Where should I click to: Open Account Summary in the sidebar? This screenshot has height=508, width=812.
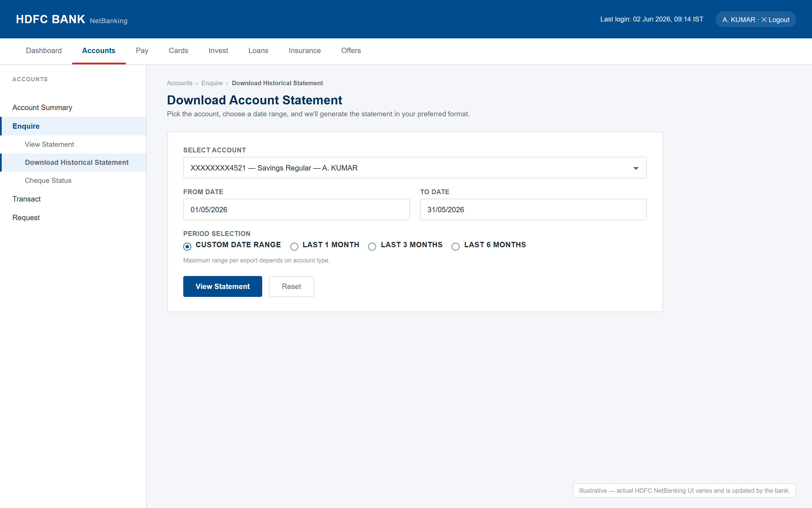[73, 108]
